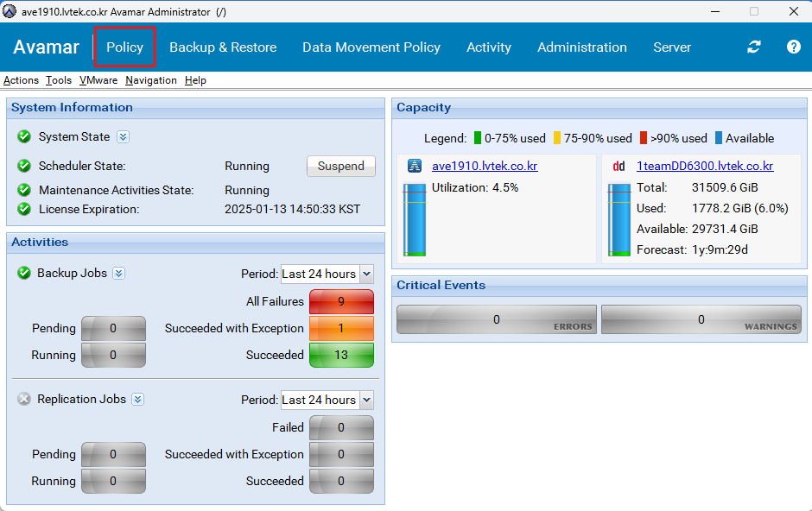Open the help question mark icon

tap(793, 47)
